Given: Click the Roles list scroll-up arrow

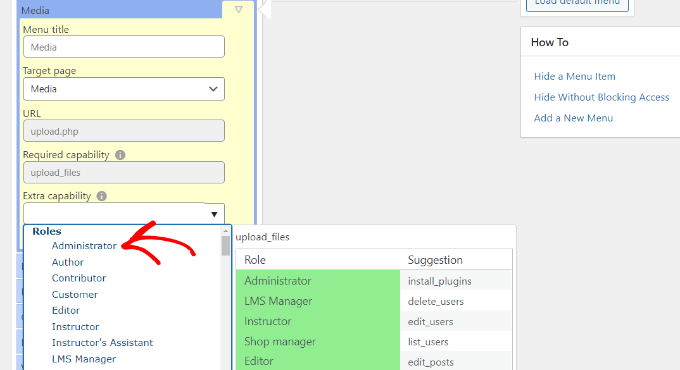Looking at the screenshot, I should click(x=226, y=231).
